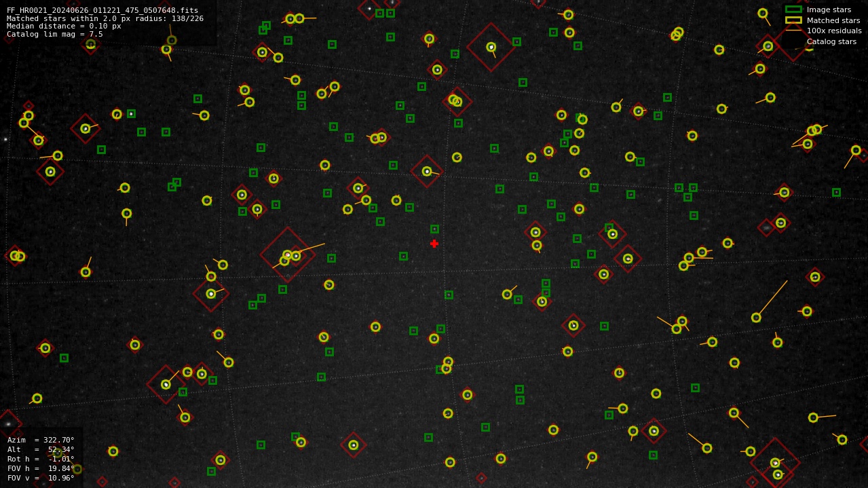Select the "Matched stars" legend label

point(833,20)
